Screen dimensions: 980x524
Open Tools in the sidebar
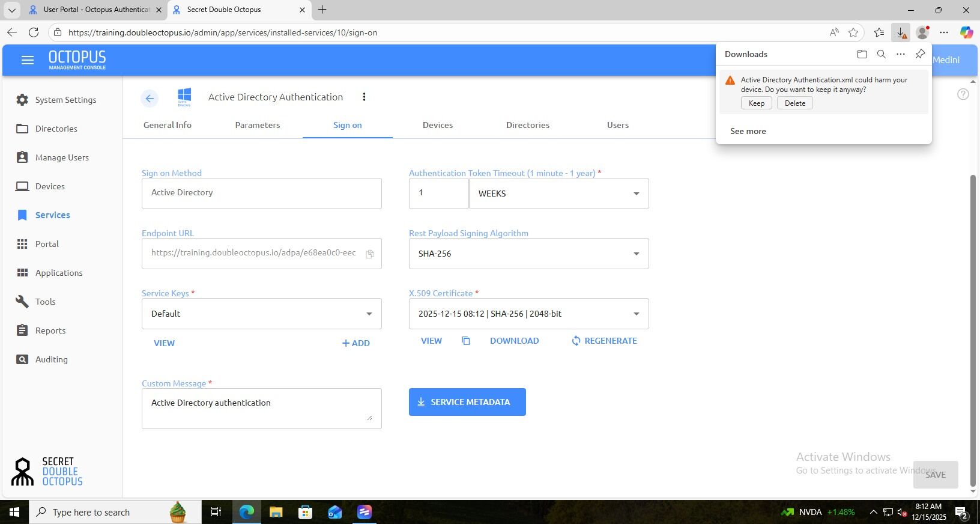[x=36, y=302]
